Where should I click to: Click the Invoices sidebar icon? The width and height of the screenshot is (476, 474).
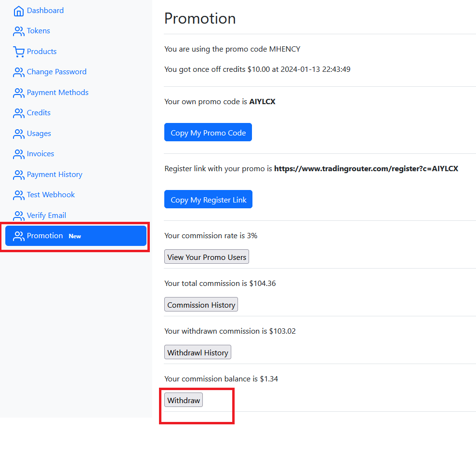18,154
